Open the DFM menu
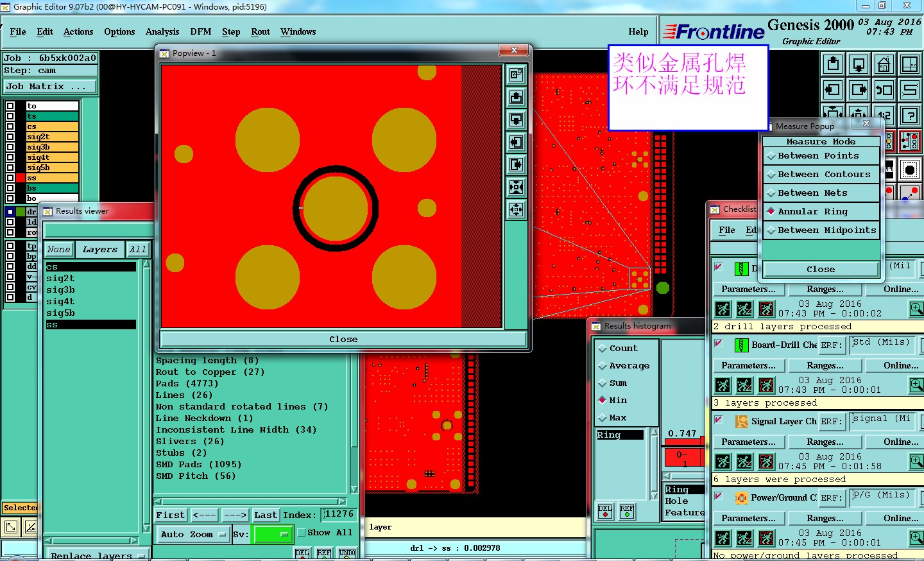The height and width of the screenshot is (561, 924). [201, 31]
